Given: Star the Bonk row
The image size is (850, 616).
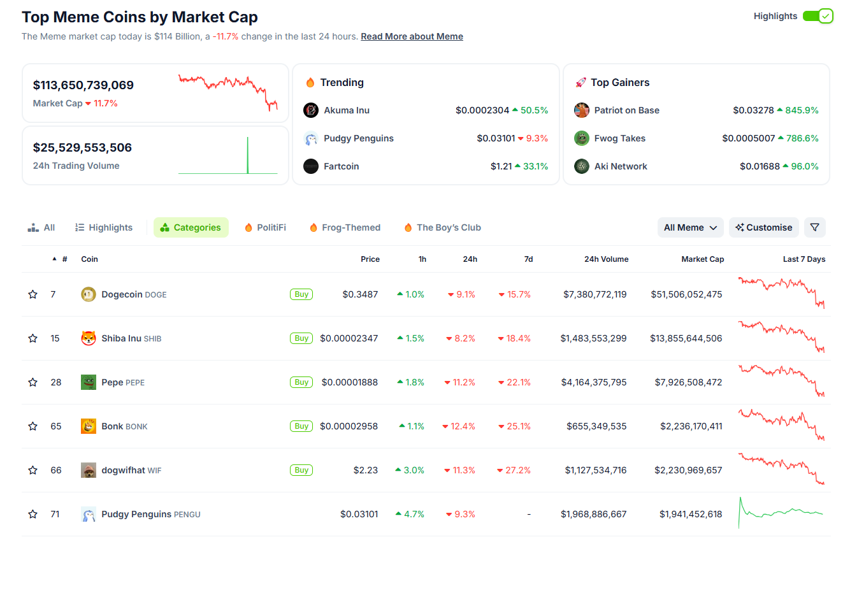Looking at the screenshot, I should pyautogui.click(x=32, y=426).
